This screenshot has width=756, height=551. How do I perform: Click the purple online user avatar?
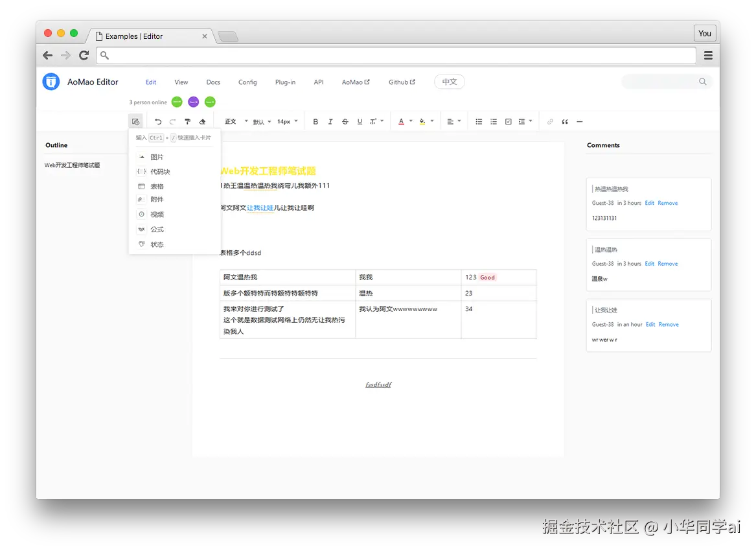point(193,102)
